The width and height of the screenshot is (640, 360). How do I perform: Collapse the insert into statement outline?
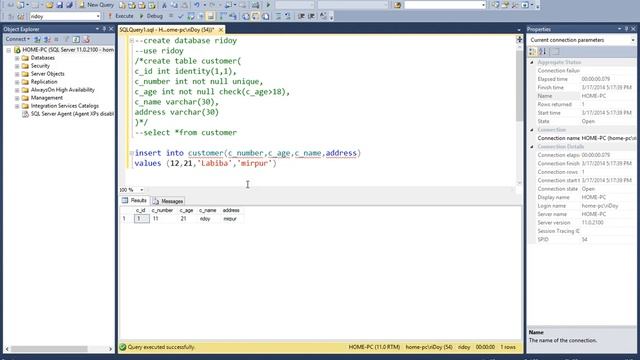(131, 153)
